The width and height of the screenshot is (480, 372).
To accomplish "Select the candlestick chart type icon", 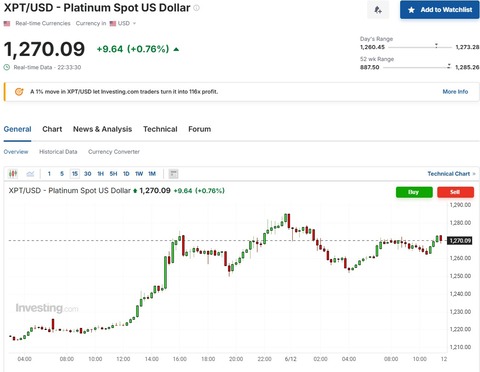I will click(13, 174).
